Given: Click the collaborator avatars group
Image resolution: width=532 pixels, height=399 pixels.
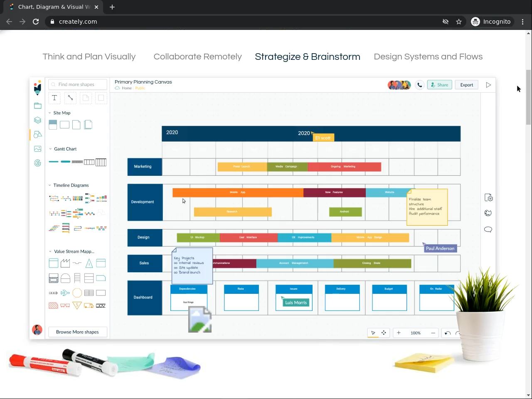Looking at the screenshot, I should pos(399,85).
